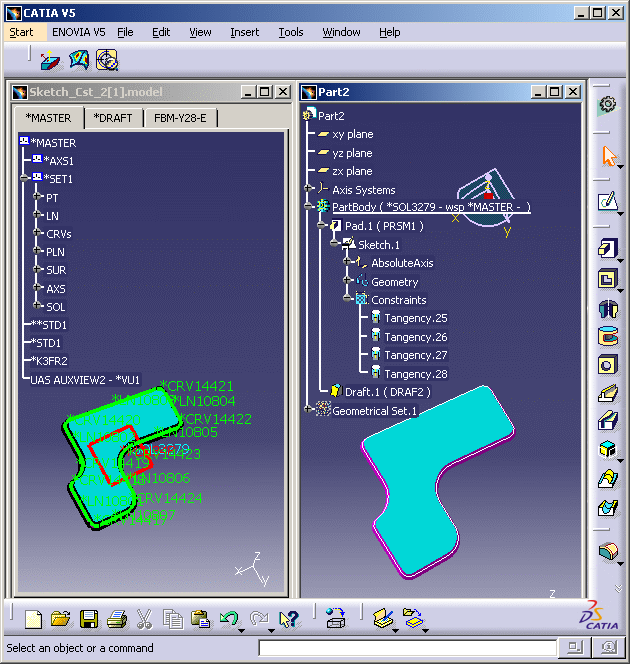Click the What's This help icon
The image size is (630, 664).
pos(290,619)
